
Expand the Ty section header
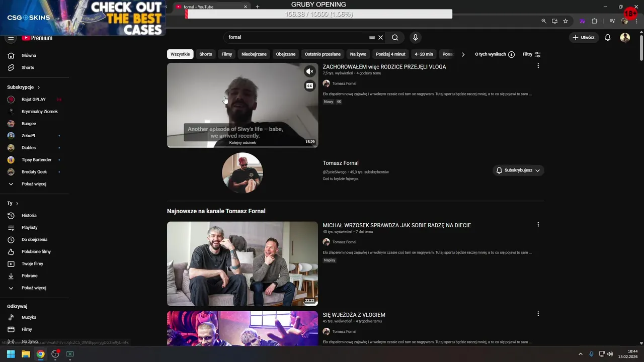[x=13, y=203]
